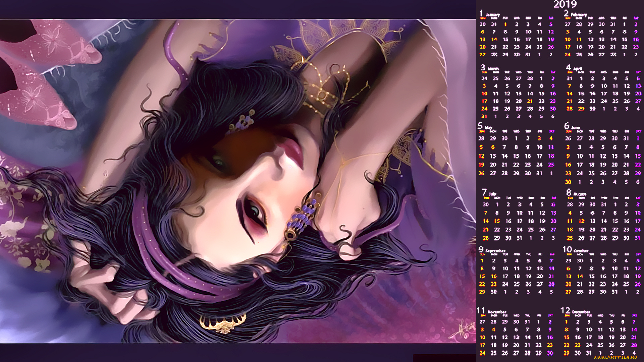Select the January month label
644x362 pixels.
point(492,15)
